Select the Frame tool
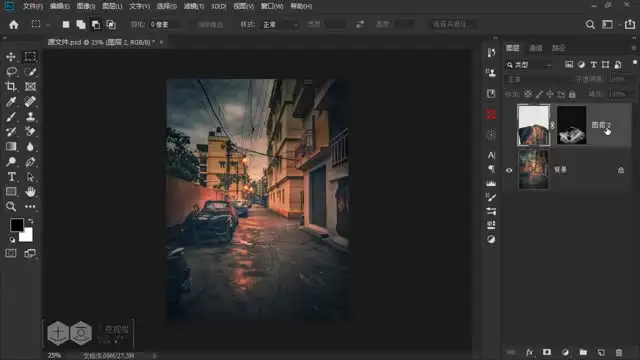 (30, 86)
